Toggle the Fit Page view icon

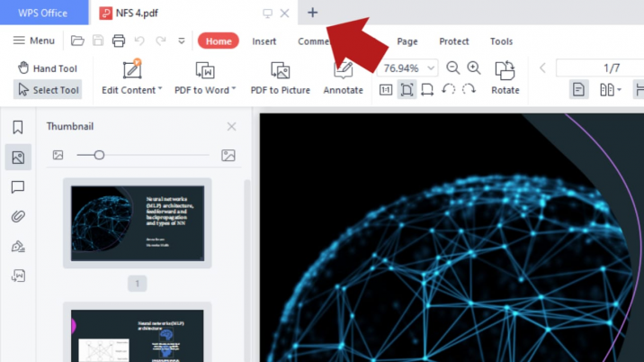[407, 90]
